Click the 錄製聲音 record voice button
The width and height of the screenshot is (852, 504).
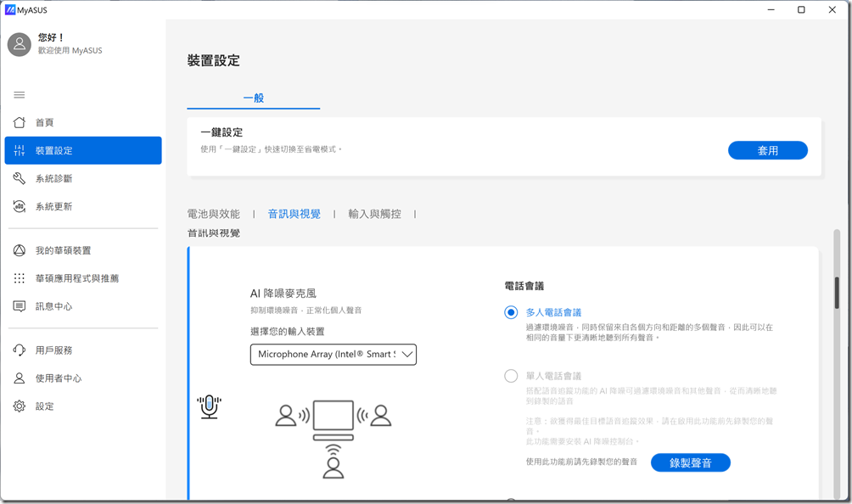(x=690, y=462)
